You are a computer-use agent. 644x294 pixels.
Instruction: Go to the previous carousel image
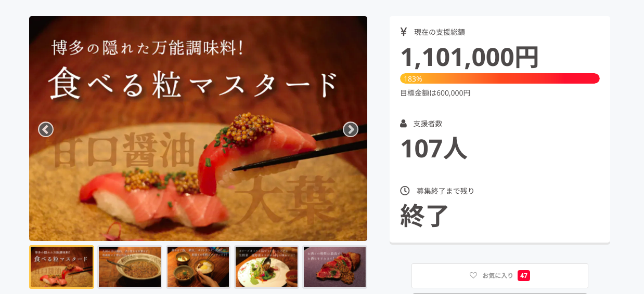point(46,129)
